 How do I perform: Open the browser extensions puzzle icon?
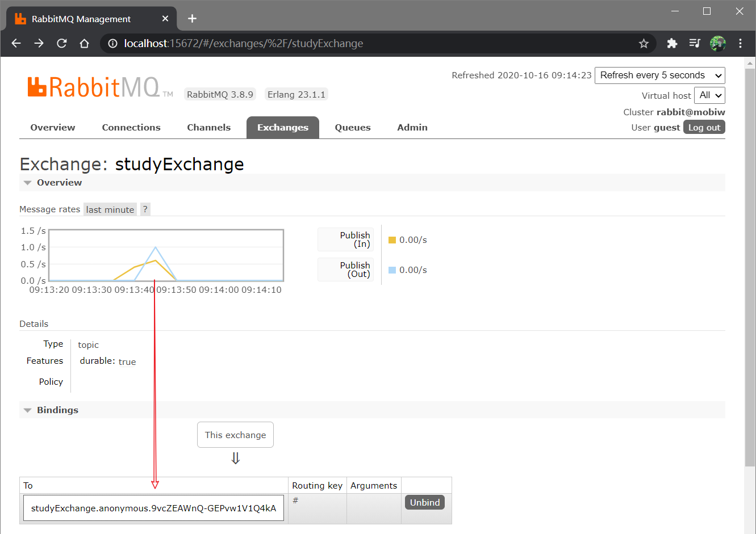tap(672, 43)
